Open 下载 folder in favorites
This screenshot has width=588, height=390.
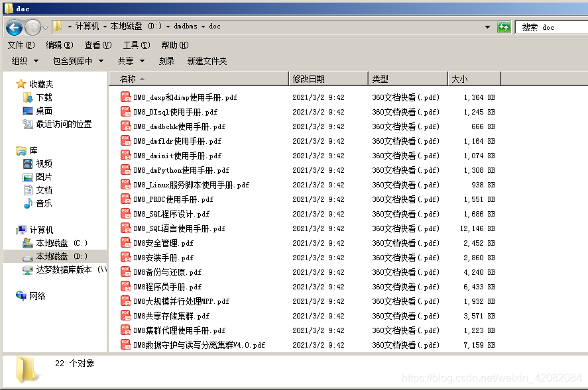[x=38, y=97]
